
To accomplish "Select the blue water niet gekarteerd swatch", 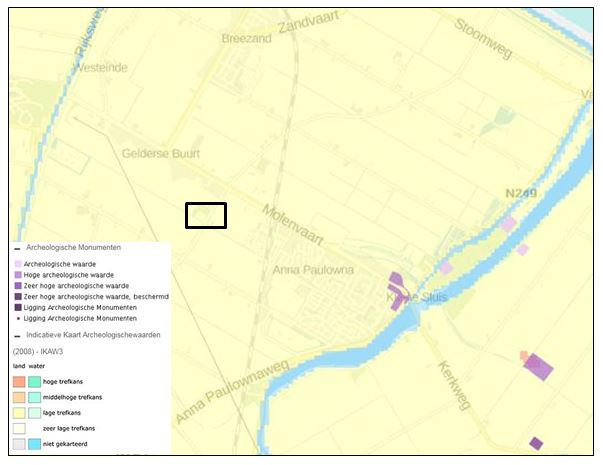I will click(33, 443).
